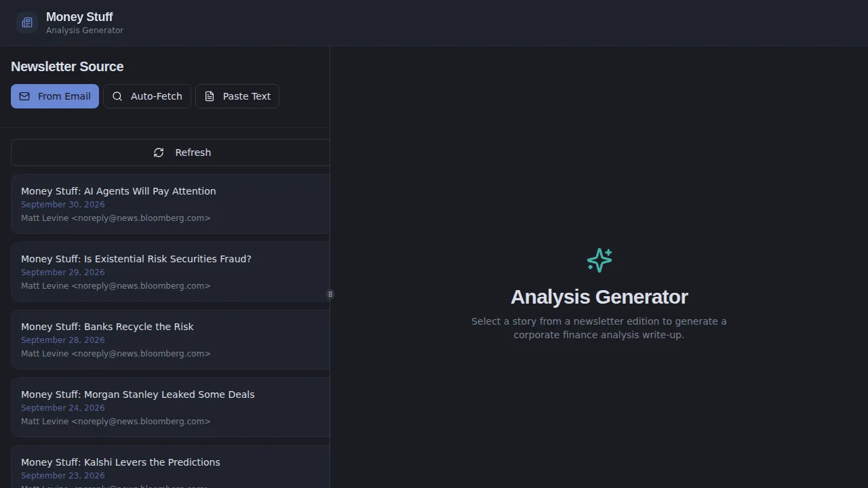Open "Morgan Stanley Leaked Some Deals" edition

[x=170, y=407]
